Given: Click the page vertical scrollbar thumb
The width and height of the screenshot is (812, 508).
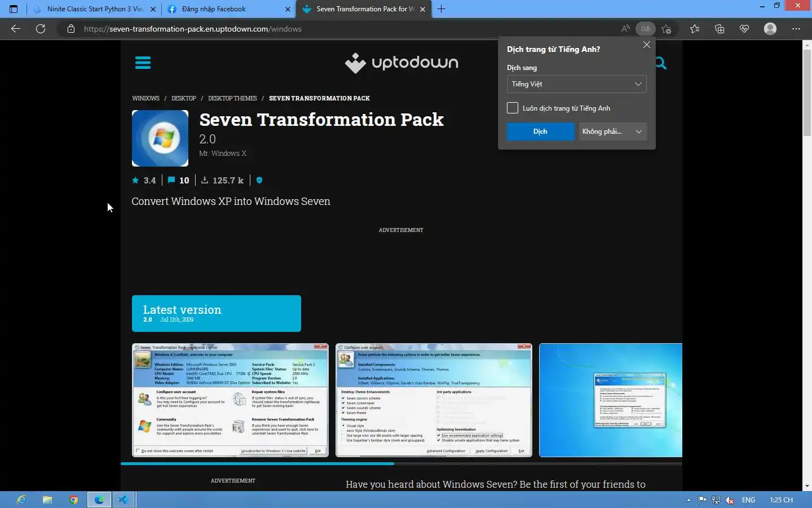Looking at the screenshot, I should click(x=807, y=93).
